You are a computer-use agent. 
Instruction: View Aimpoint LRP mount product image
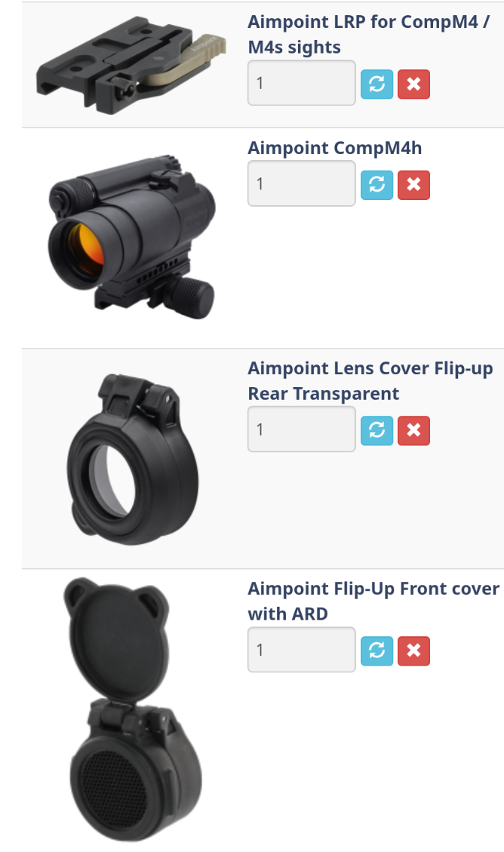pyautogui.click(x=131, y=65)
